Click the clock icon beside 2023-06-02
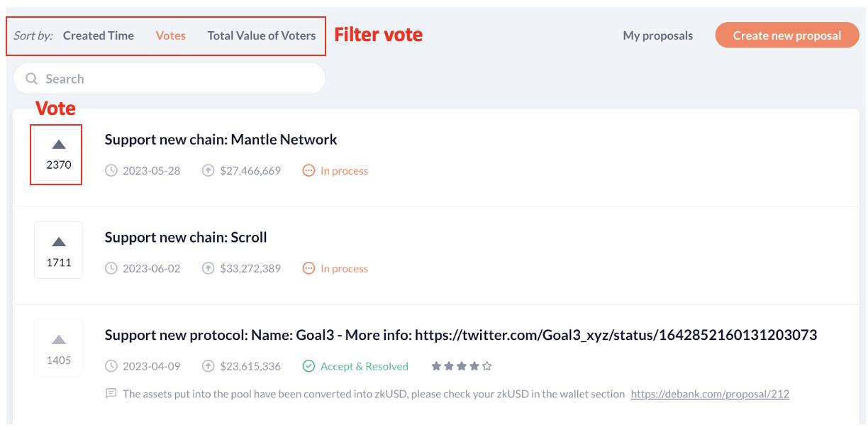The width and height of the screenshot is (868, 430). 111,269
